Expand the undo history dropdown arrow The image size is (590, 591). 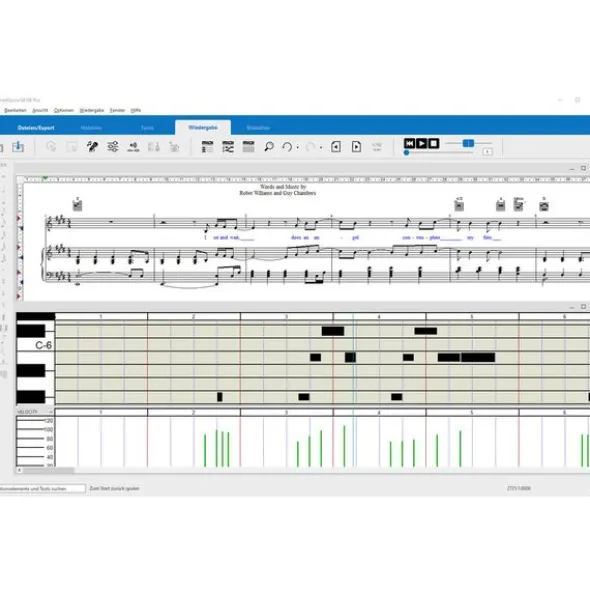(x=298, y=147)
